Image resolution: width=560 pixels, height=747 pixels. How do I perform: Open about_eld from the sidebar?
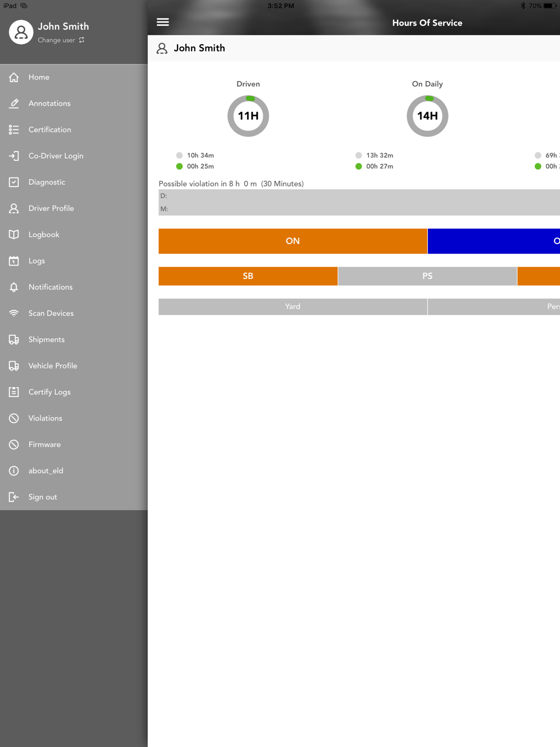pyautogui.click(x=74, y=471)
